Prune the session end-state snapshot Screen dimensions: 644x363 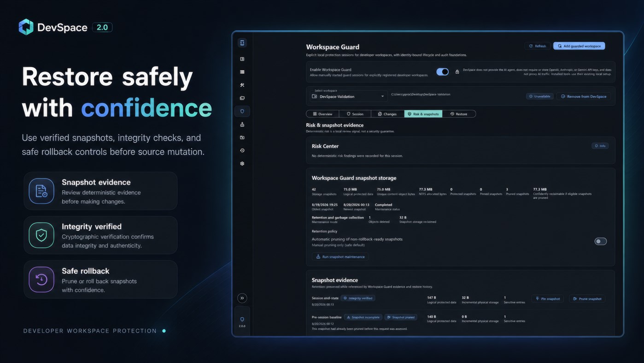point(587,299)
